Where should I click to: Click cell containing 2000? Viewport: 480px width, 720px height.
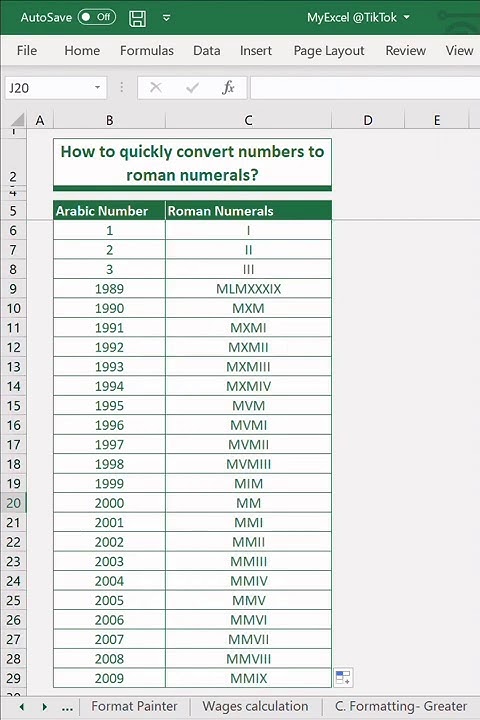[109, 503]
